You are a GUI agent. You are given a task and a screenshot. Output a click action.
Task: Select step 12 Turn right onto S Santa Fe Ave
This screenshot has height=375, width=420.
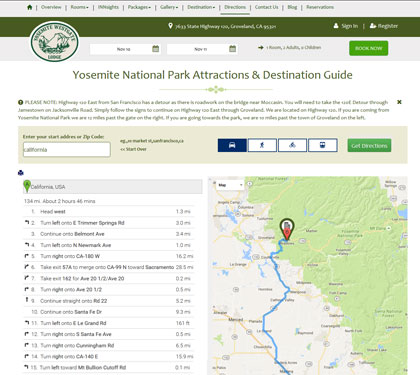[109, 334]
